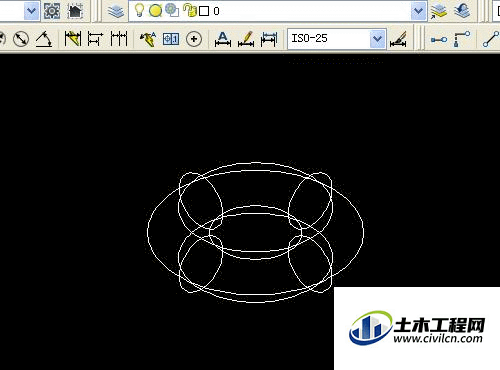Select Temporary Track Point snap icon
500x370 pixels.
(439, 39)
